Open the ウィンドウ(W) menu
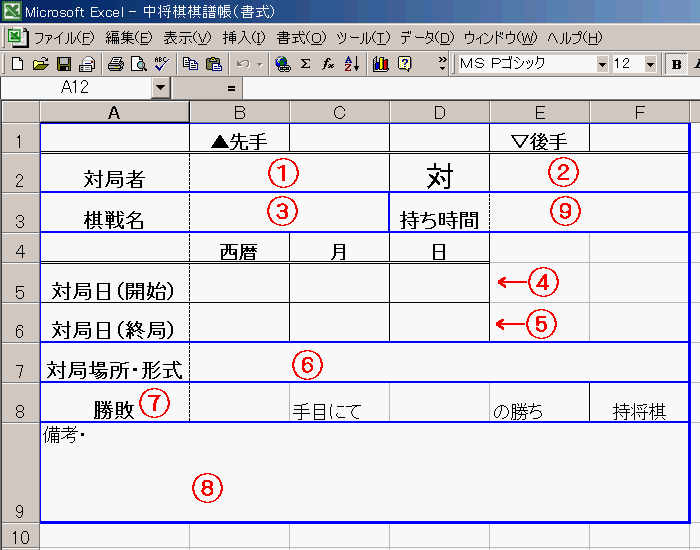The image size is (700, 550). [500, 38]
